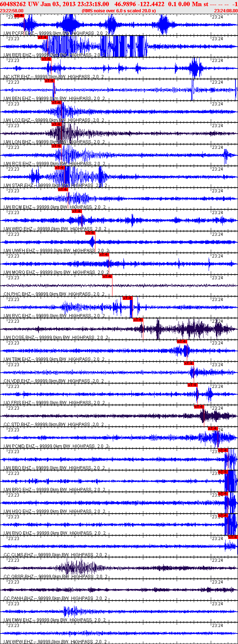This screenshot has width=238, height=644.
Task: Select the pick flag on PCMD trace
Action: pyautogui.click(x=213, y=428)
